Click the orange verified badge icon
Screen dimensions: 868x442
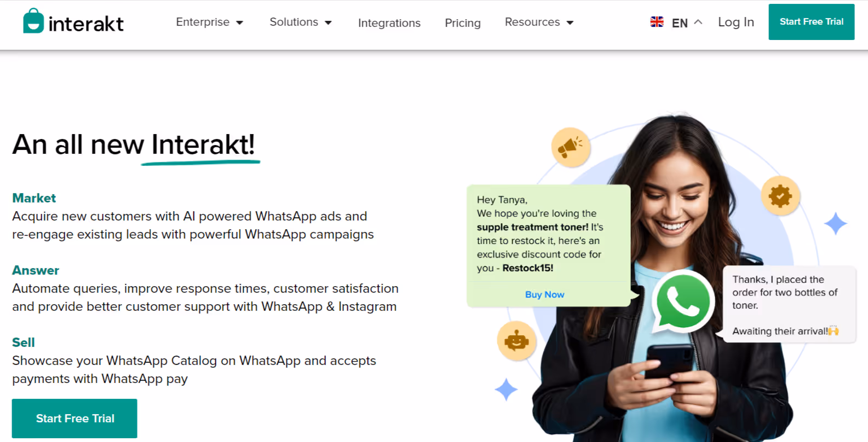pyautogui.click(x=780, y=195)
